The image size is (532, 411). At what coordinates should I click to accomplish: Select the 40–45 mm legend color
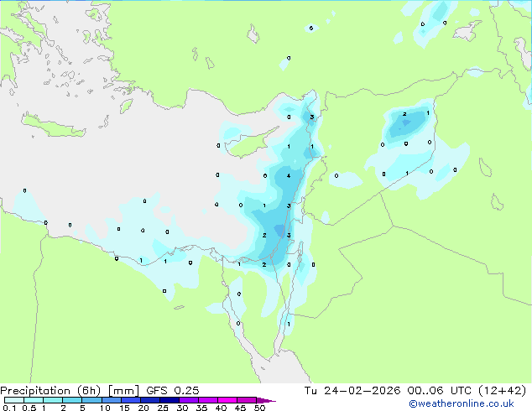(x=227, y=400)
